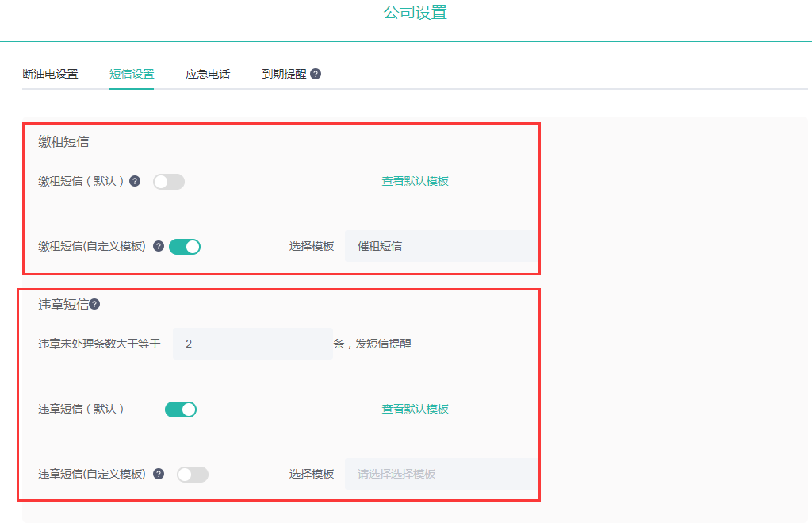812x527 pixels.
Task: Click help icon beside 违章短信(自定义模板)
Action: pos(159,474)
